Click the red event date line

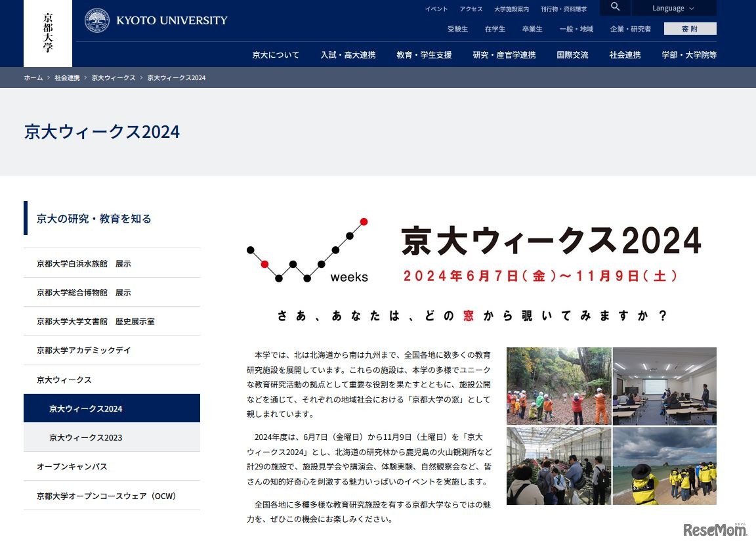(x=541, y=276)
